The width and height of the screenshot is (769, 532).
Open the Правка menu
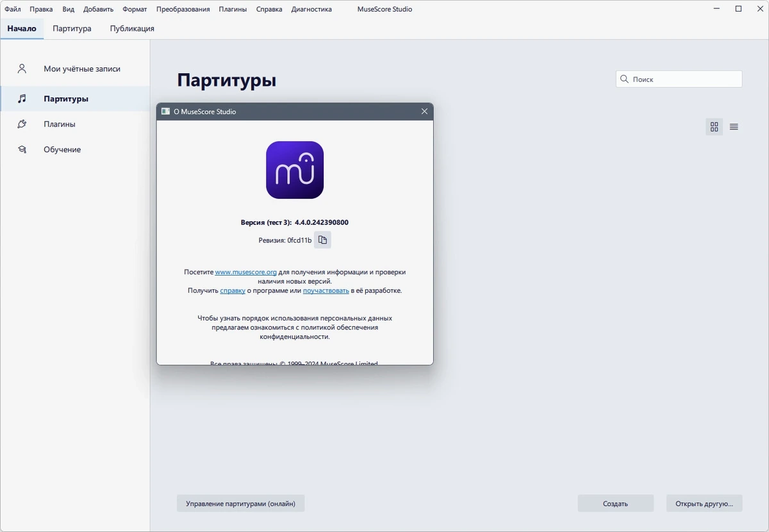point(41,10)
